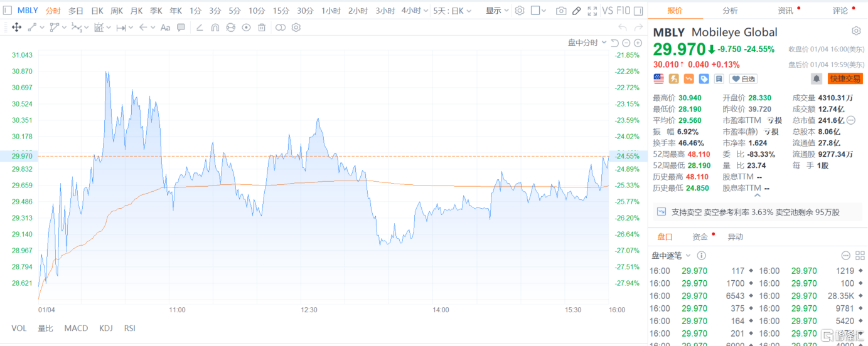Expand the trend line tool dropdown

coord(42,28)
